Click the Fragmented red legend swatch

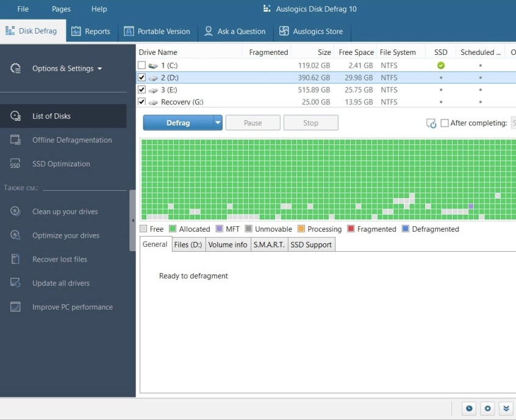click(x=351, y=229)
